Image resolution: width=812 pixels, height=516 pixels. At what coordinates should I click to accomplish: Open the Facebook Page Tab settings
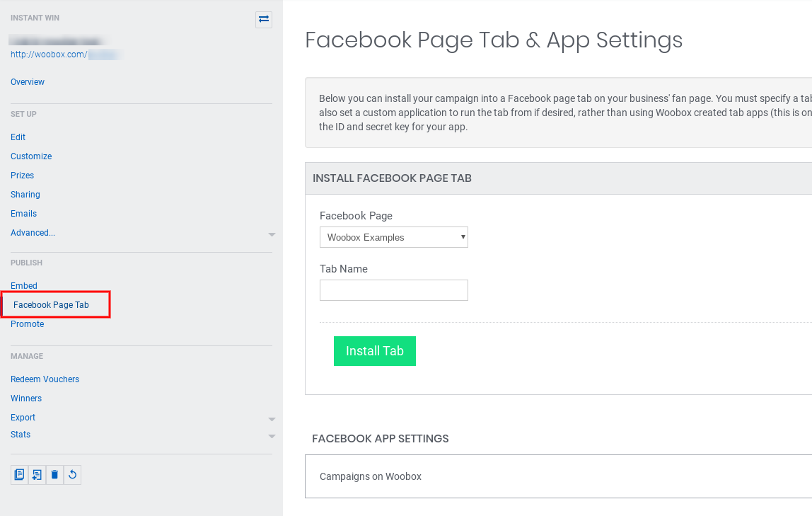[50, 304]
